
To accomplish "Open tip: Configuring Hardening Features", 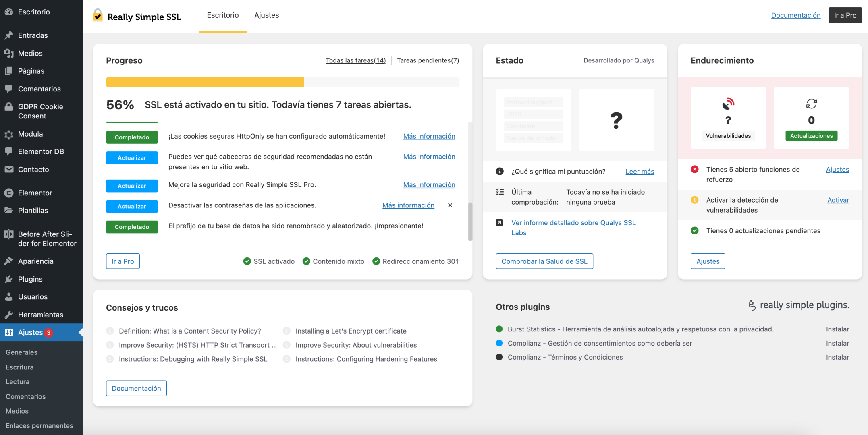I will coord(366,359).
